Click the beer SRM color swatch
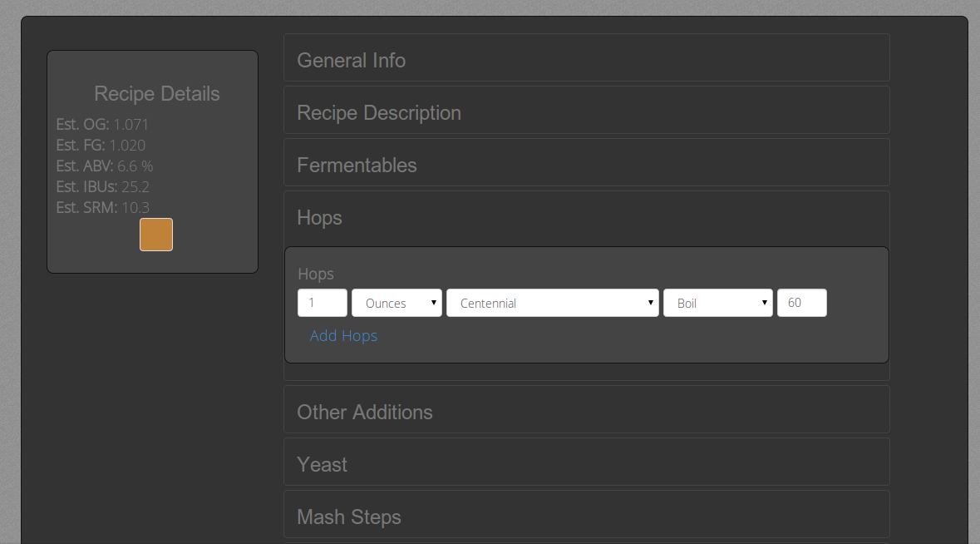Viewport: 980px width, 544px height. 156,235
